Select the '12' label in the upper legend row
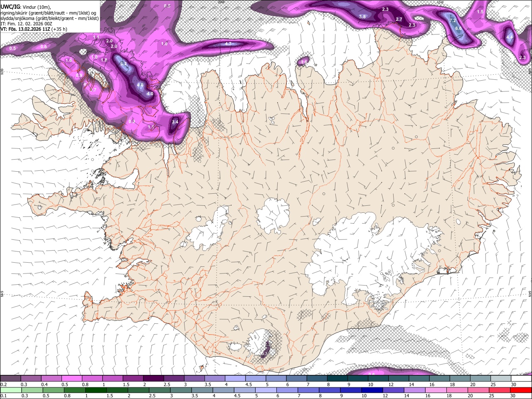This screenshot has width=532, height=399. pyautogui.click(x=391, y=384)
